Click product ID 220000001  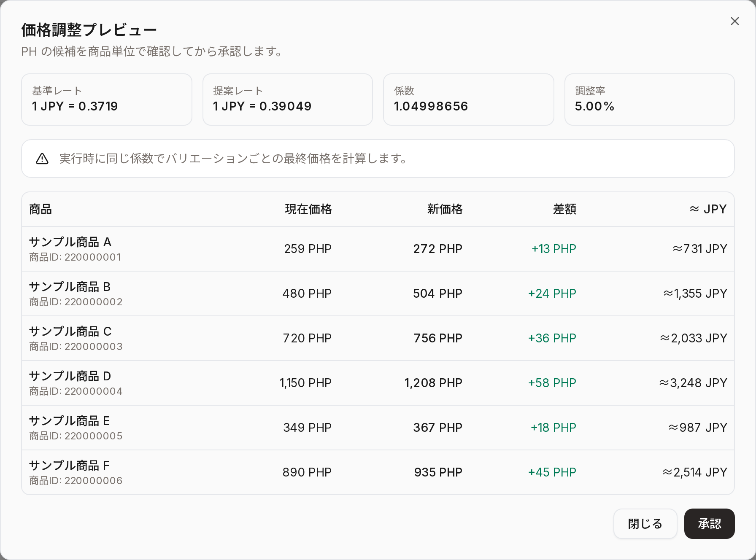(x=75, y=257)
